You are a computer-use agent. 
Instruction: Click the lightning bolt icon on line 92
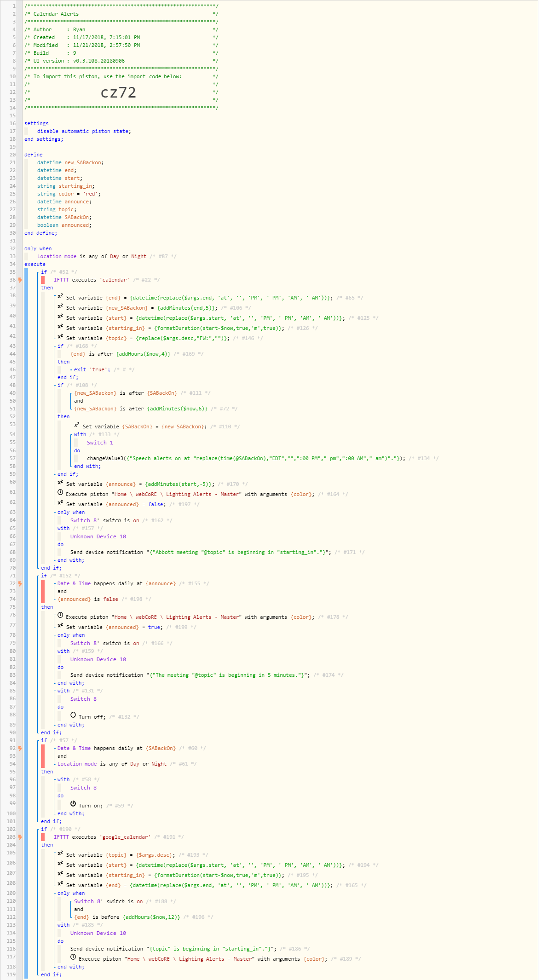point(20,748)
